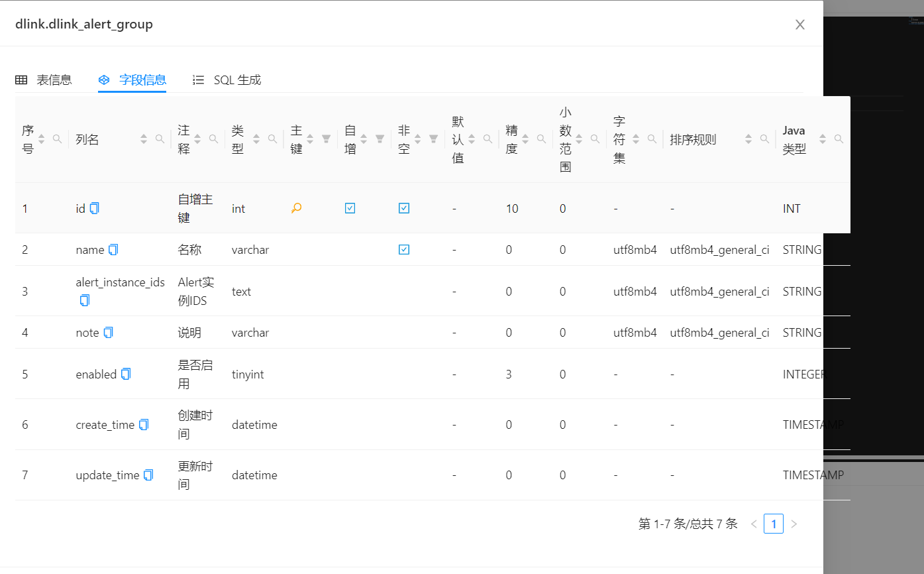Sort by 类型 column arrows

click(256, 139)
